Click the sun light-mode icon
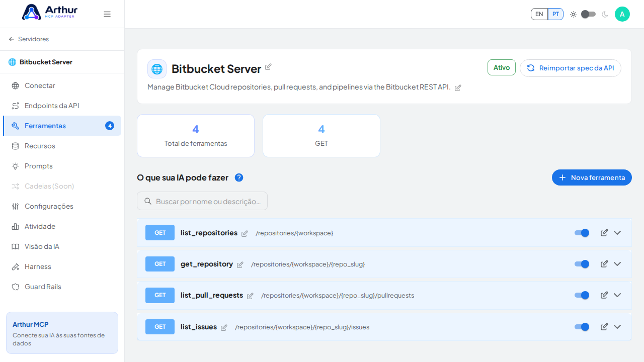The width and height of the screenshot is (644, 362). (x=573, y=14)
